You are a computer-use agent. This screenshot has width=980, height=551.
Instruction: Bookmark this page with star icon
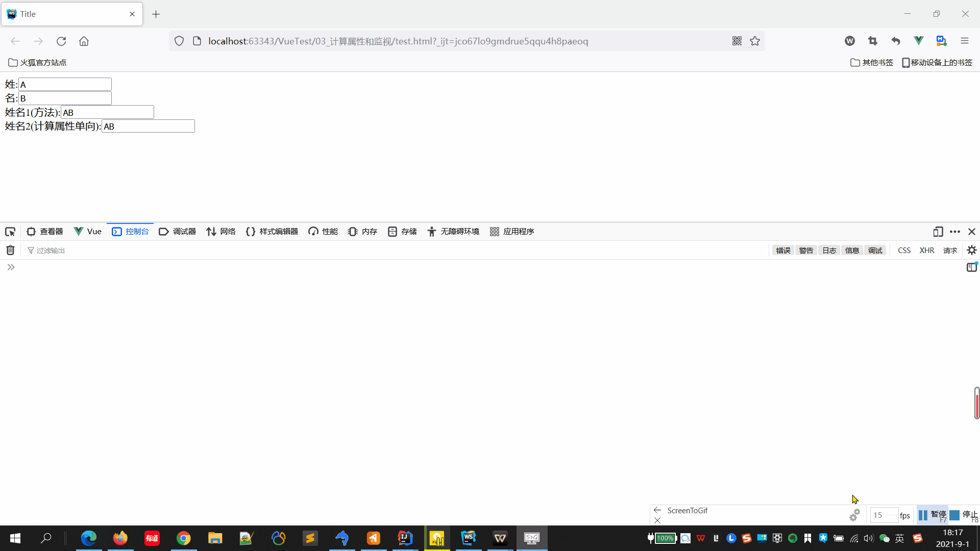click(755, 41)
